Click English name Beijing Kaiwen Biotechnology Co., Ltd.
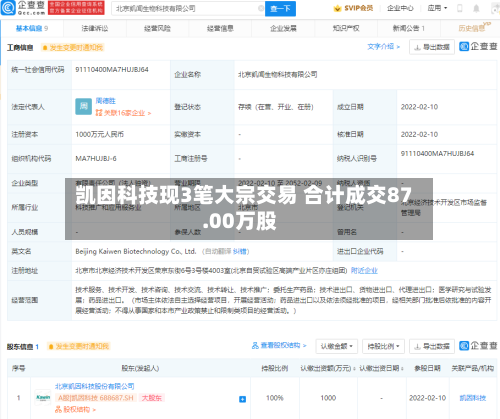500x419 pixels. coord(136,251)
